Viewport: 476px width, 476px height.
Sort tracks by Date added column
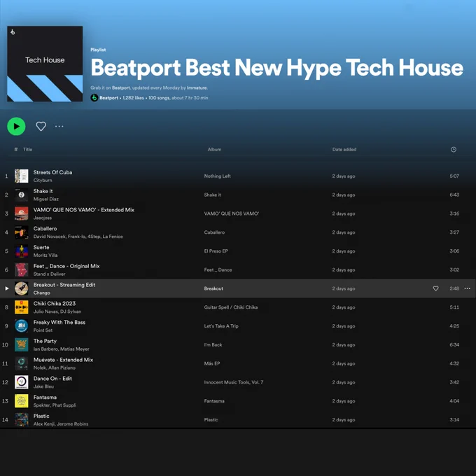344,149
